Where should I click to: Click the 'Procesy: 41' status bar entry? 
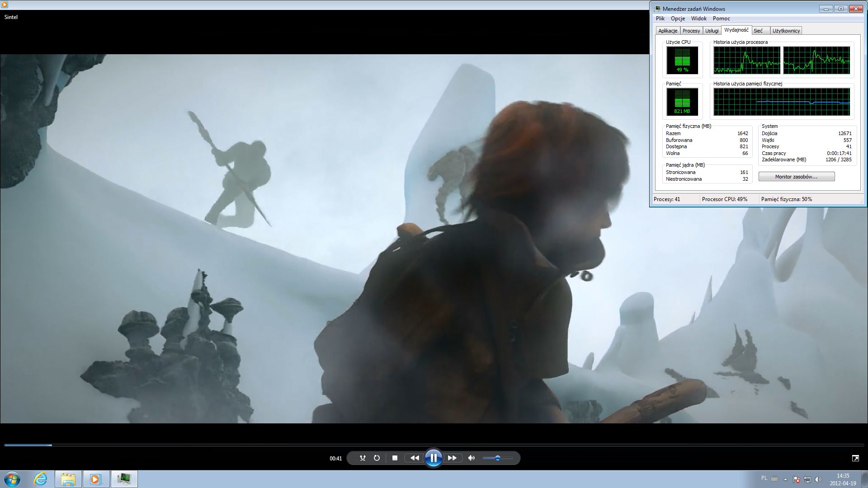[675, 199]
